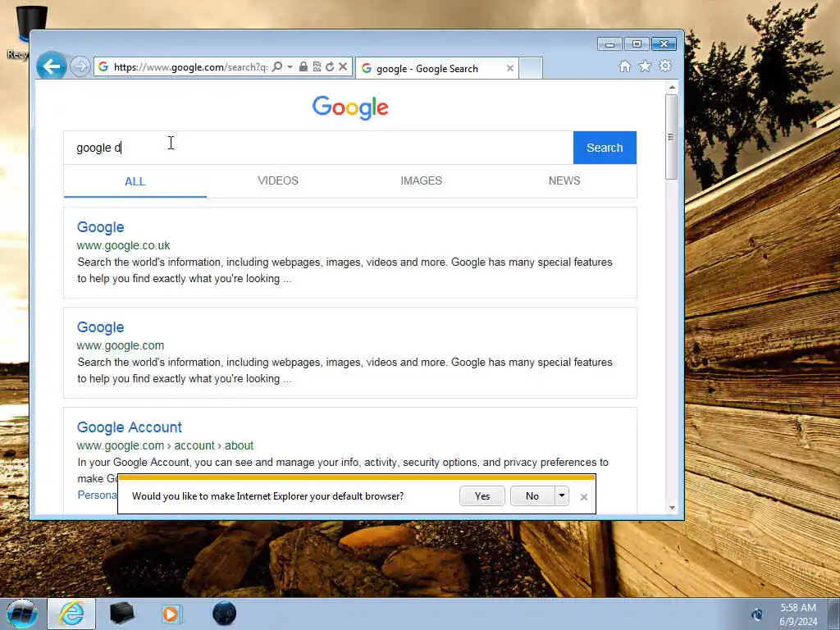Switch to the NEWS results tab
Image resolution: width=840 pixels, height=630 pixels.
pyautogui.click(x=564, y=181)
